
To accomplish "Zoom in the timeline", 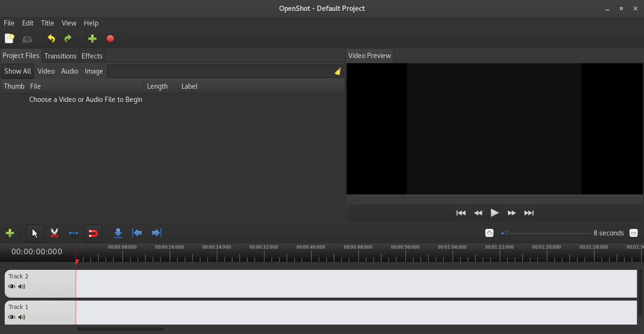I will click(489, 233).
